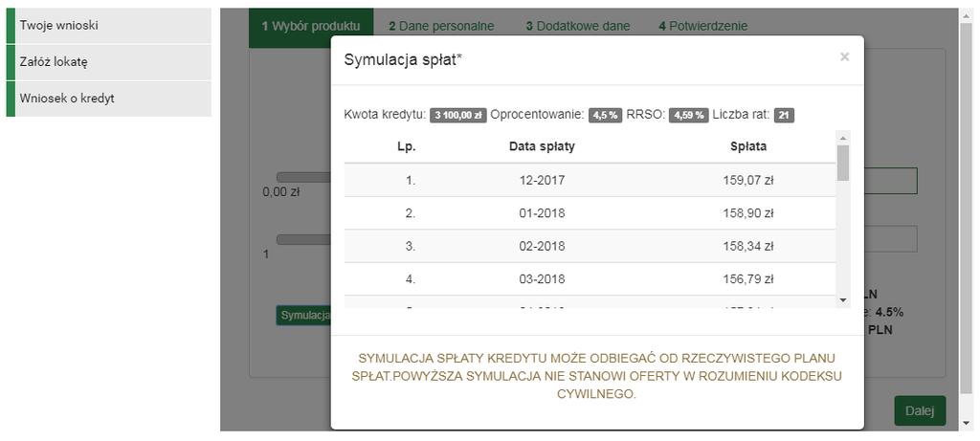Click the table scrollbar up arrow
The image size is (980, 441).
[x=842, y=138]
